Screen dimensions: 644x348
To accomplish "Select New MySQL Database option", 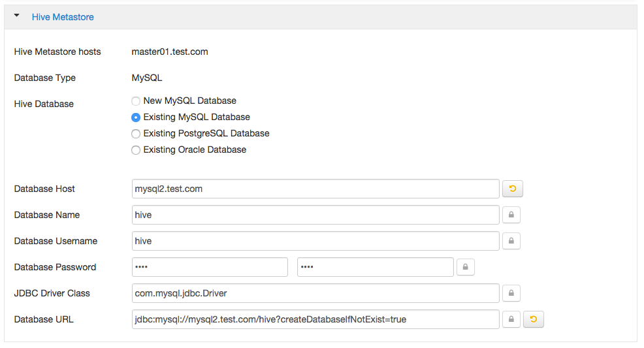I will (136, 101).
